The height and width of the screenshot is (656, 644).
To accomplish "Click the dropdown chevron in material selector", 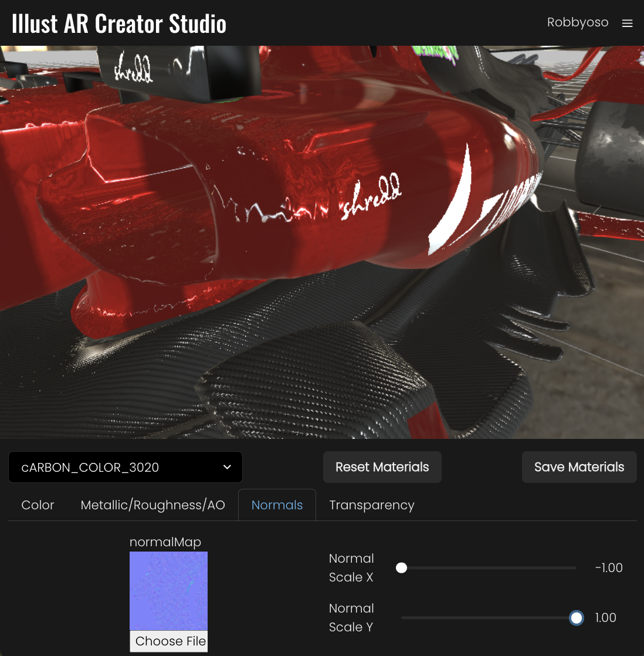I will click(227, 467).
